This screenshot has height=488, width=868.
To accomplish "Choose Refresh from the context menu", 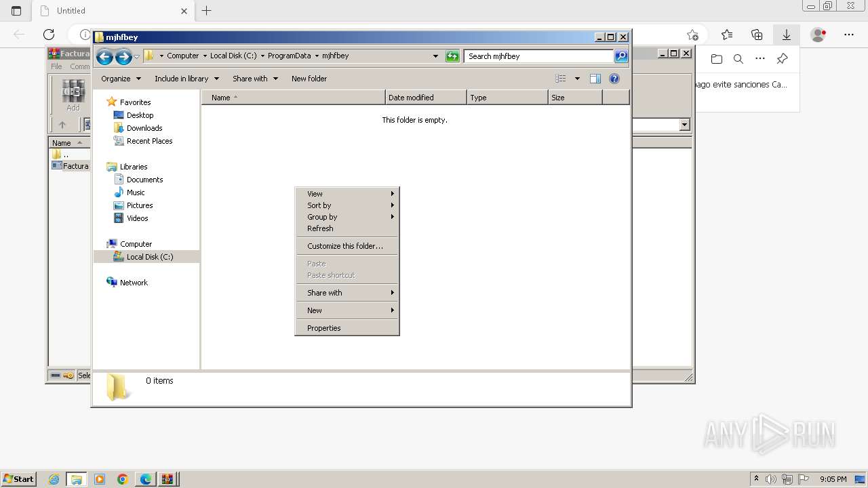I will (347, 228).
